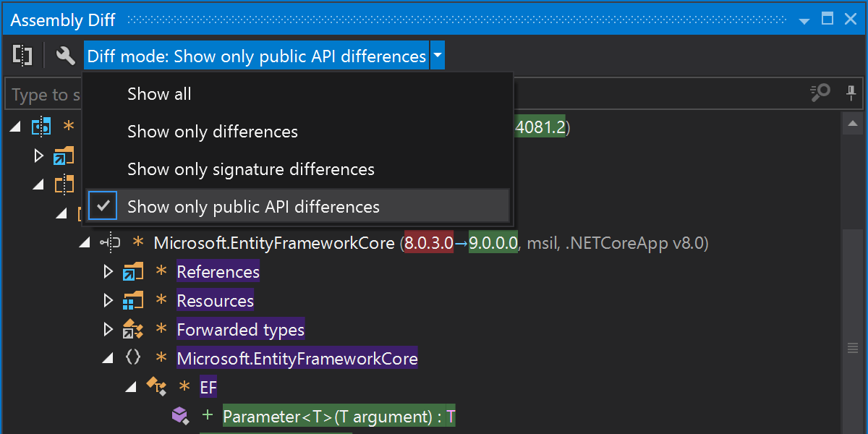The width and height of the screenshot is (868, 434).
Task: Open the wrench settings icon
Action: pyautogui.click(x=65, y=56)
